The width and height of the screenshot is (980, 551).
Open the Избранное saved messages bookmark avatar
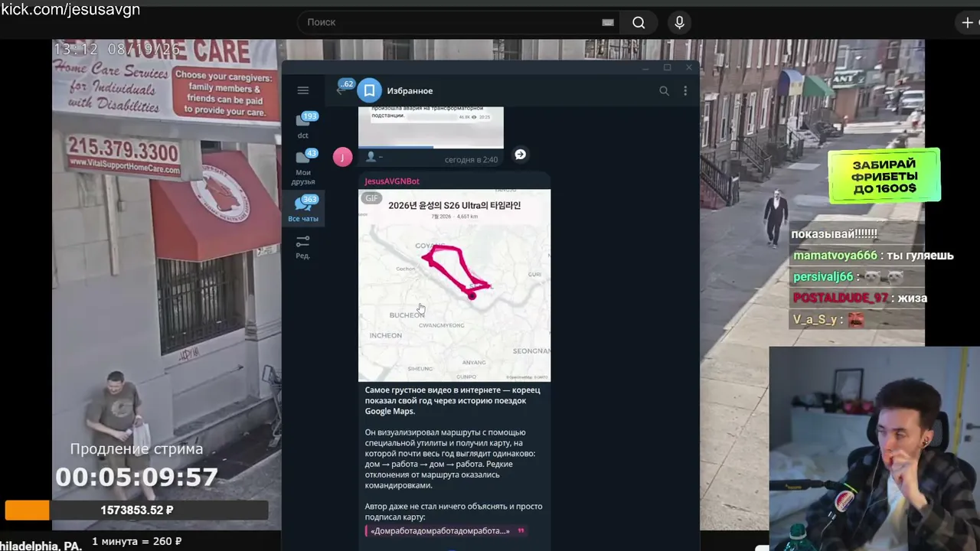pyautogui.click(x=369, y=90)
